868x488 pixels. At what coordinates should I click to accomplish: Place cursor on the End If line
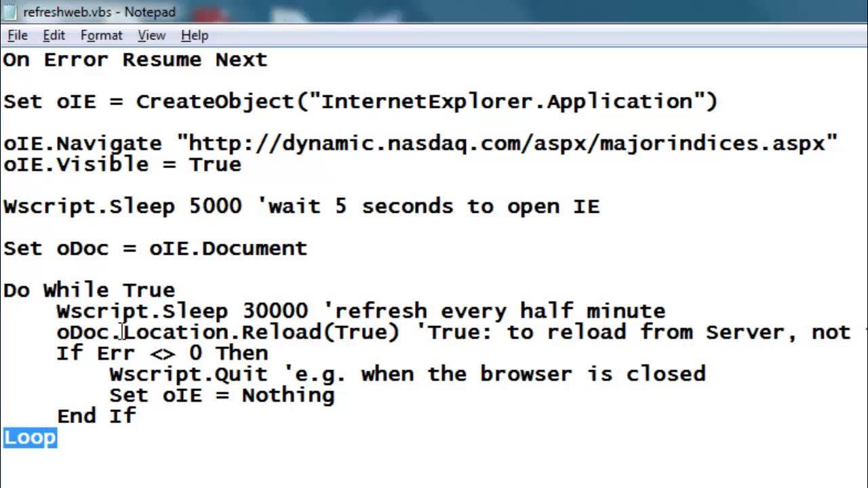point(96,417)
